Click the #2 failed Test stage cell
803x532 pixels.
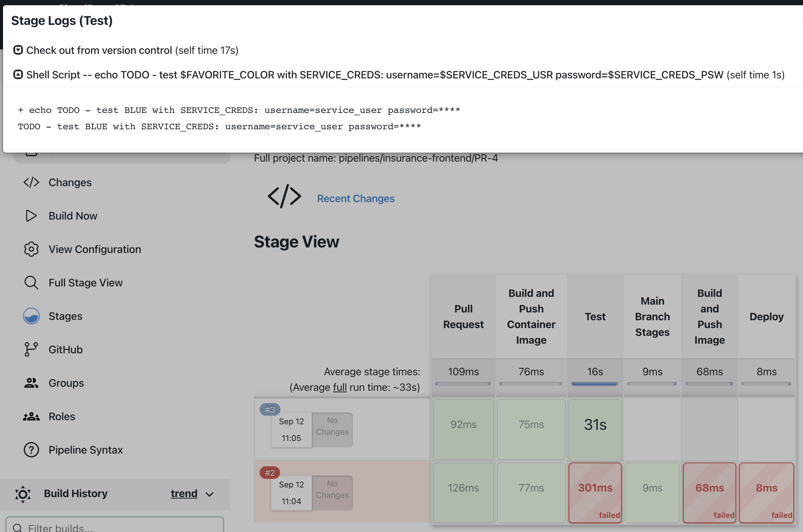pyautogui.click(x=595, y=488)
